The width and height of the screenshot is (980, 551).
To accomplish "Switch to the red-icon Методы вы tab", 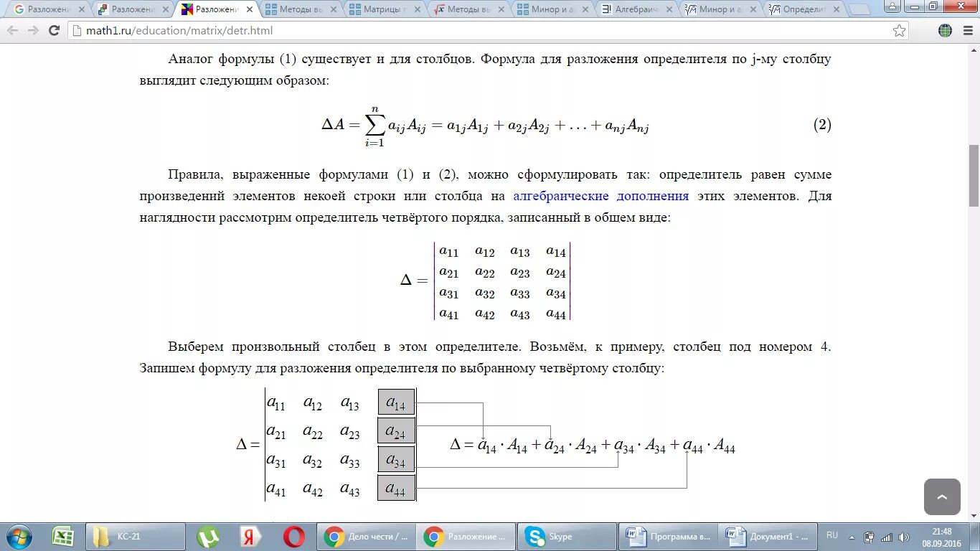I will (468, 10).
